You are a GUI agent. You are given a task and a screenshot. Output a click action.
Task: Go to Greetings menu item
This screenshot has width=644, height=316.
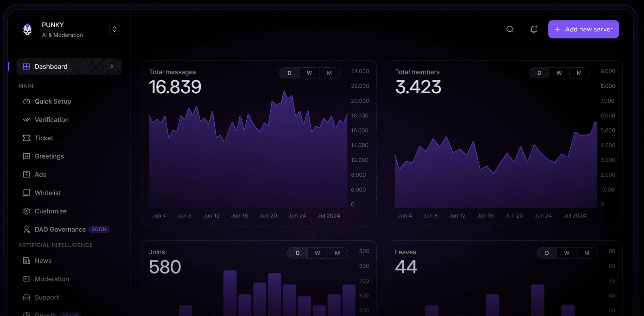(49, 156)
